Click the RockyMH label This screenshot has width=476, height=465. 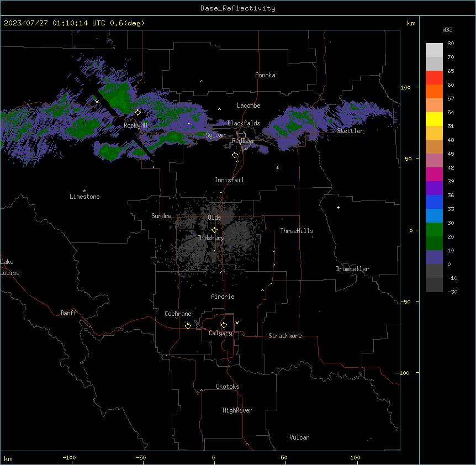point(135,125)
